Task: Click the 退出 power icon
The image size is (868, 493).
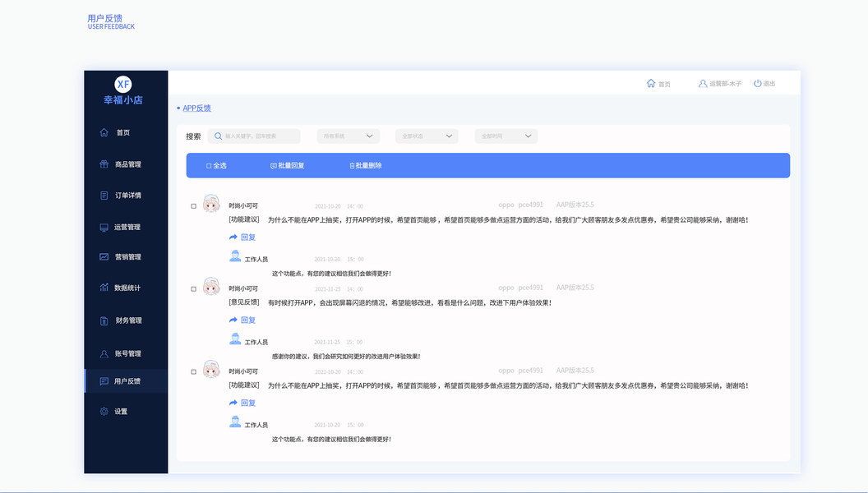Action: coord(757,84)
